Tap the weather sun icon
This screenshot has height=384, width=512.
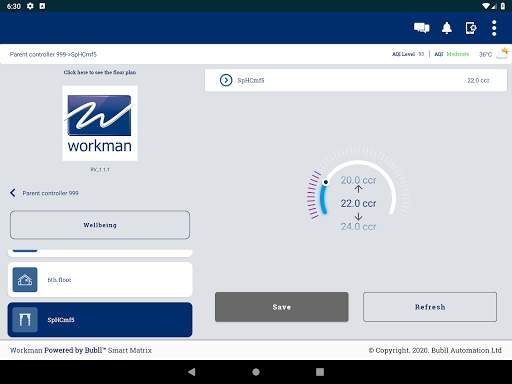click(503, 53)
